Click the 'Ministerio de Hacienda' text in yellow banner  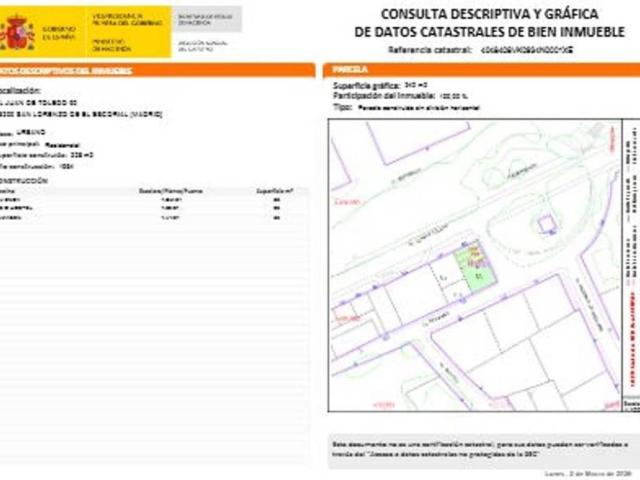111,45
